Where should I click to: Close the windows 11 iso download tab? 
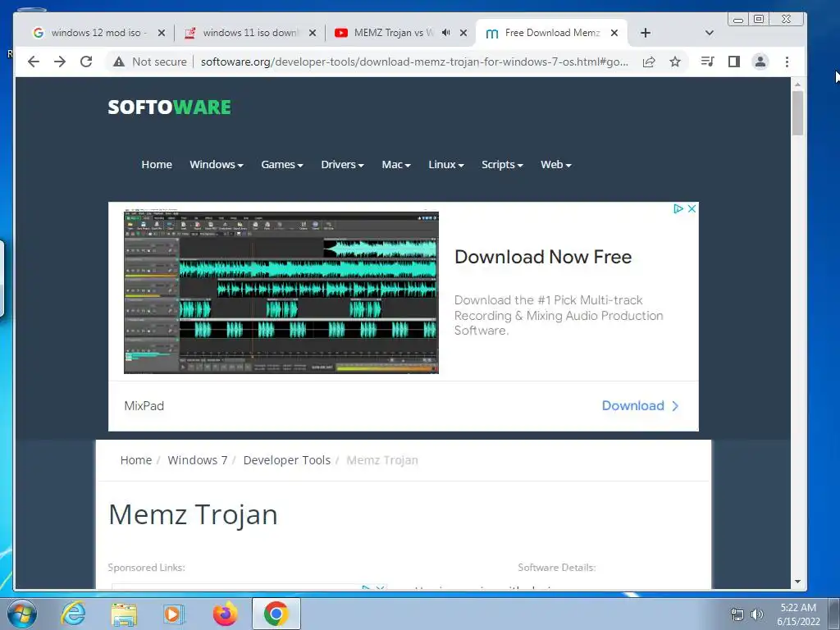point(313,33)
